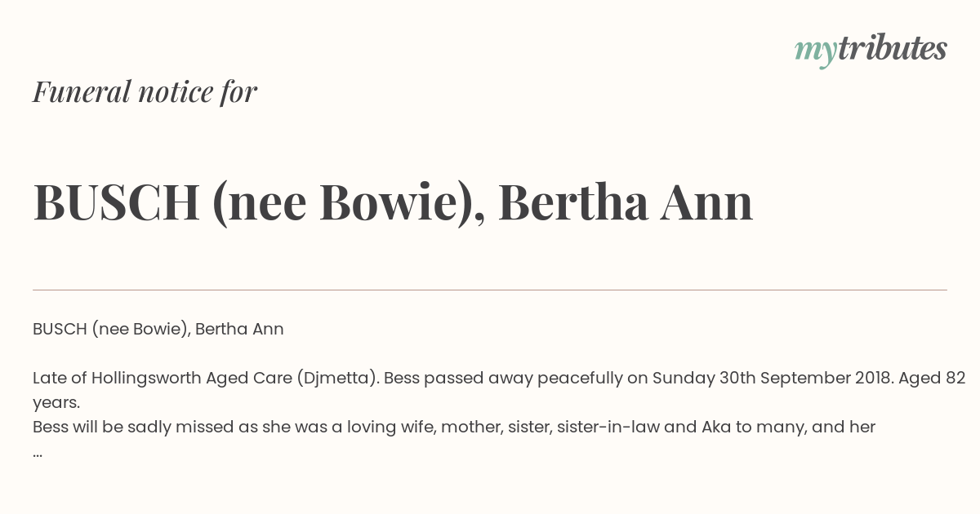This screenshot has width=980, height=514.
Task: Click the dark "tributes" part of logo
Action: point(892,48)
